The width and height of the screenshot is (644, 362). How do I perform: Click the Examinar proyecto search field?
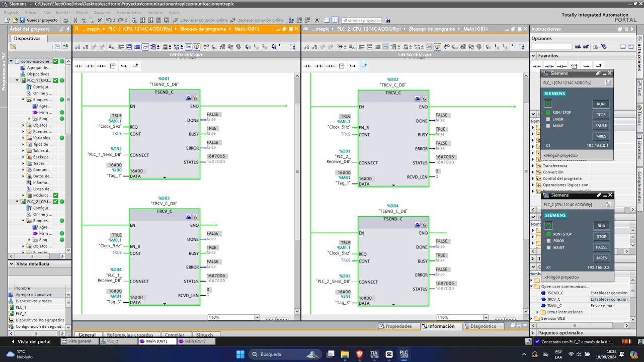[361, 20]
